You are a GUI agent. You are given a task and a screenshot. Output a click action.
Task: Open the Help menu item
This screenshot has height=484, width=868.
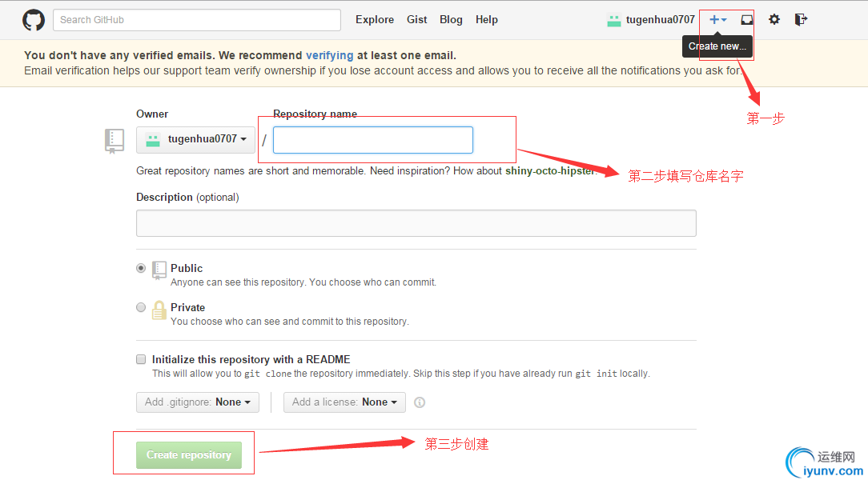pyautogui.click(x=487, y=20)
